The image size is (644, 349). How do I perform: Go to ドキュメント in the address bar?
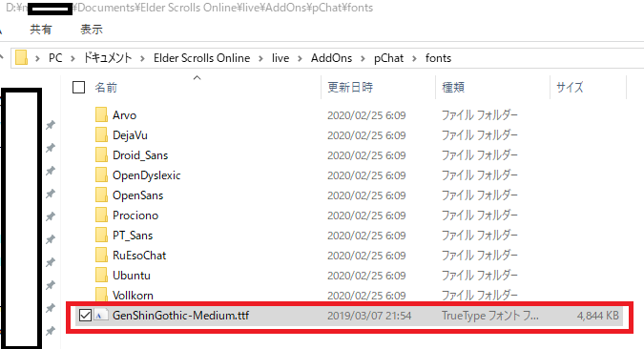[108, 58]
